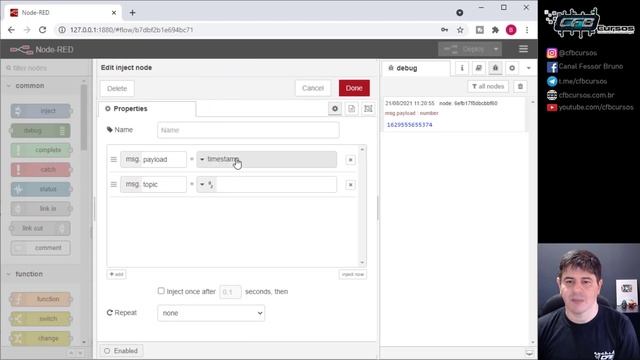This screenshot has height=360, width=640.
Task: Open the Deploy options dropdown arrow
Action: click(x=496, y=49)
